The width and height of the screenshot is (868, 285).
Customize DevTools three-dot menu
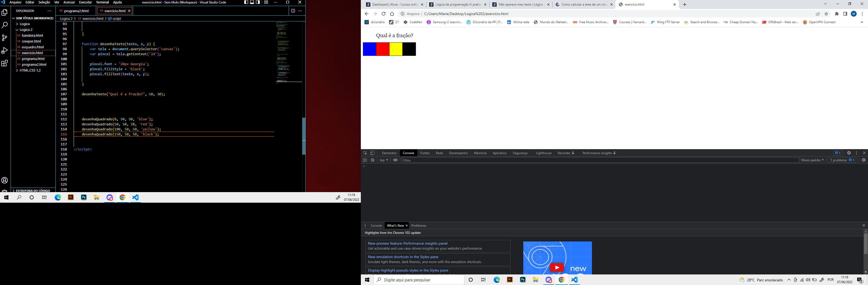[857, 153]
